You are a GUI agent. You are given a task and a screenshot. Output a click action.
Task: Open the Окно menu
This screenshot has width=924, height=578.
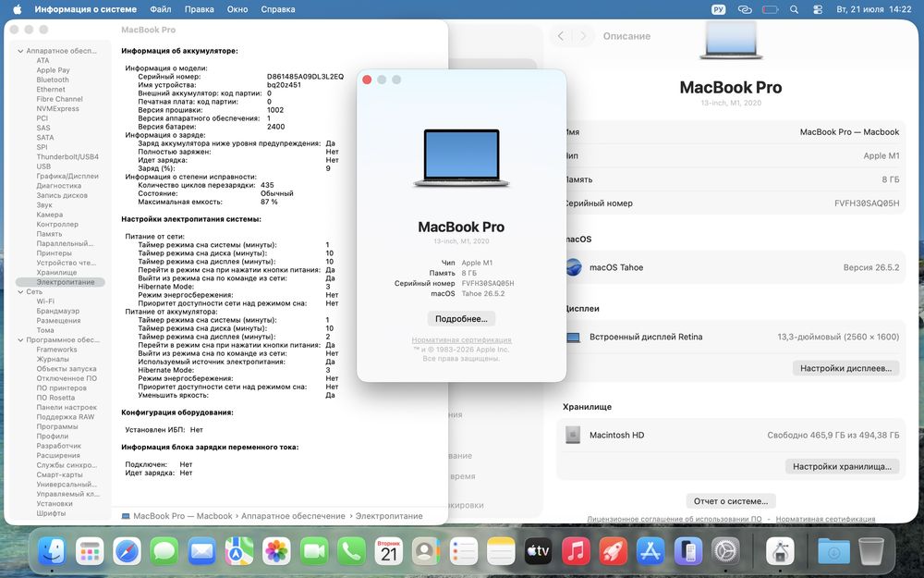pos(237,9)
